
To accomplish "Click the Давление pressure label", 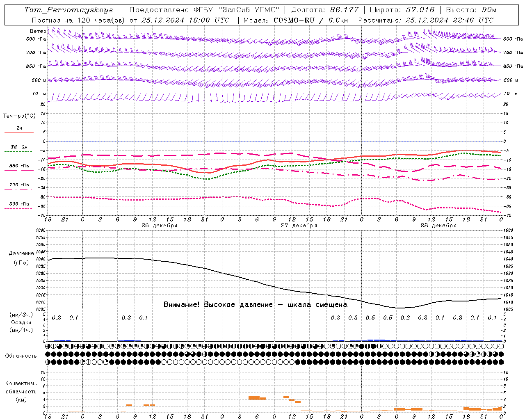I will (x=21, y=253).
